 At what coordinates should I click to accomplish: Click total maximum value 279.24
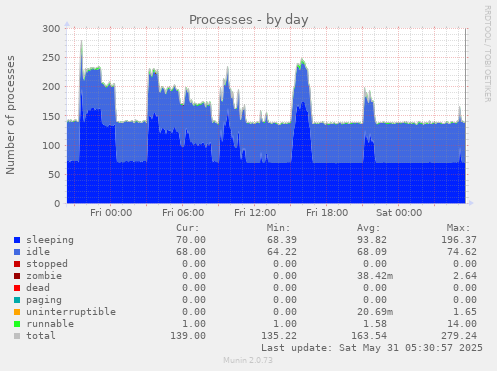pyautogui.click(x=459, y=336)
